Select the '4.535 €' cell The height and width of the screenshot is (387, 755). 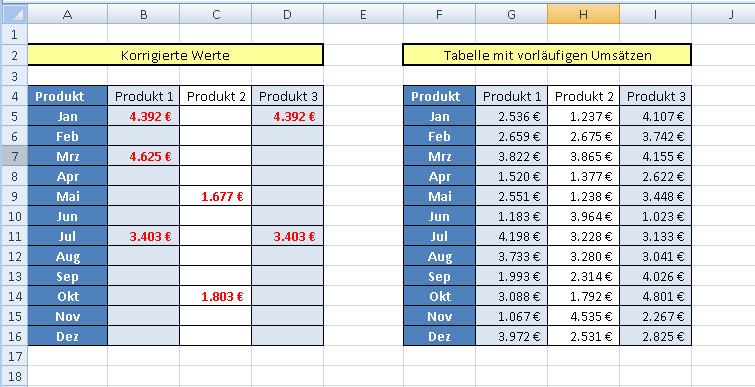(583, 316)
